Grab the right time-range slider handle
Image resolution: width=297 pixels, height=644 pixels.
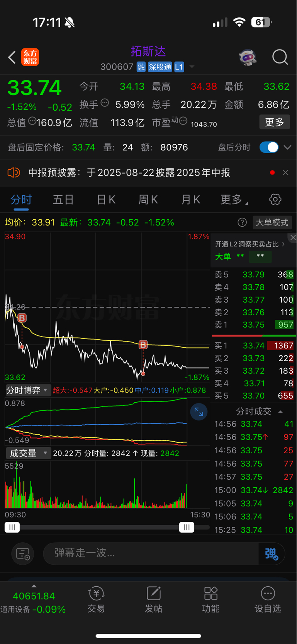tap(187, 527)
